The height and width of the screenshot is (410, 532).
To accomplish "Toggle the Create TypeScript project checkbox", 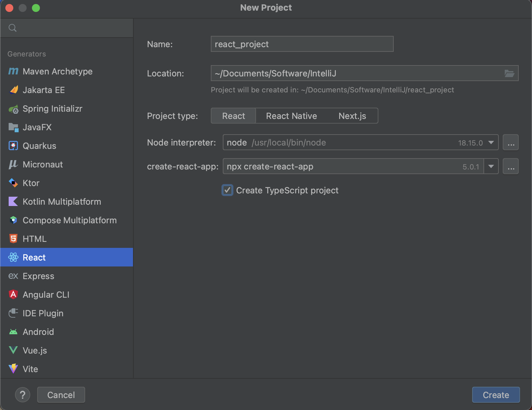I will point(227,190).
